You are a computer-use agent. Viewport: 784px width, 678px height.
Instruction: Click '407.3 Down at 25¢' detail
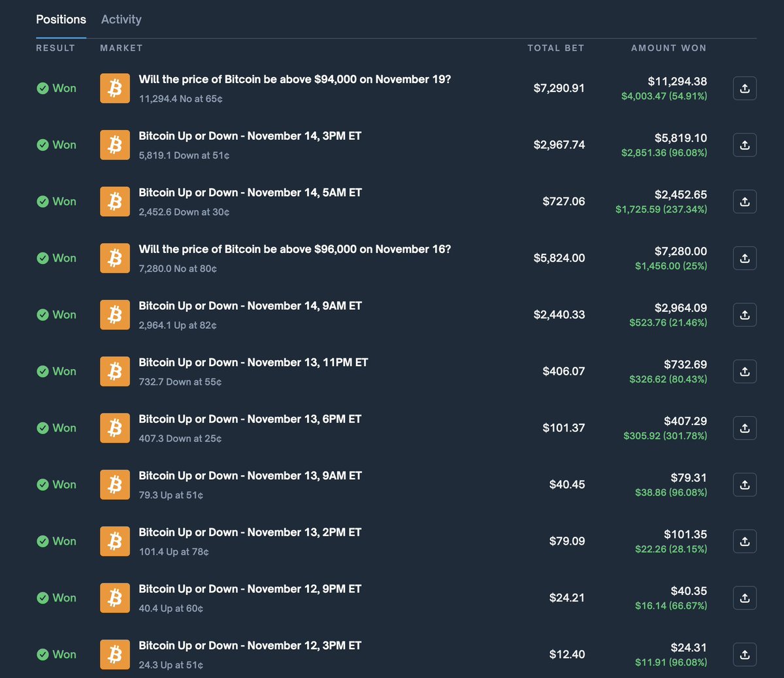pos(180,439)
